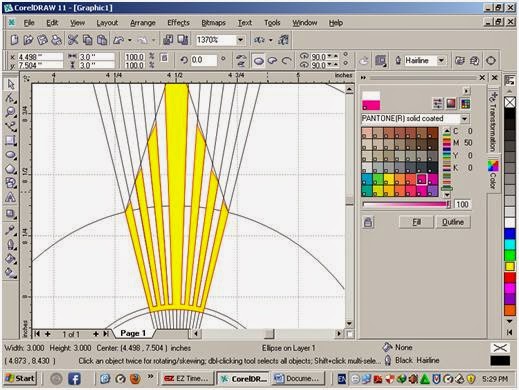Toggle the Ellipse shape mode button

click(259, 61)
